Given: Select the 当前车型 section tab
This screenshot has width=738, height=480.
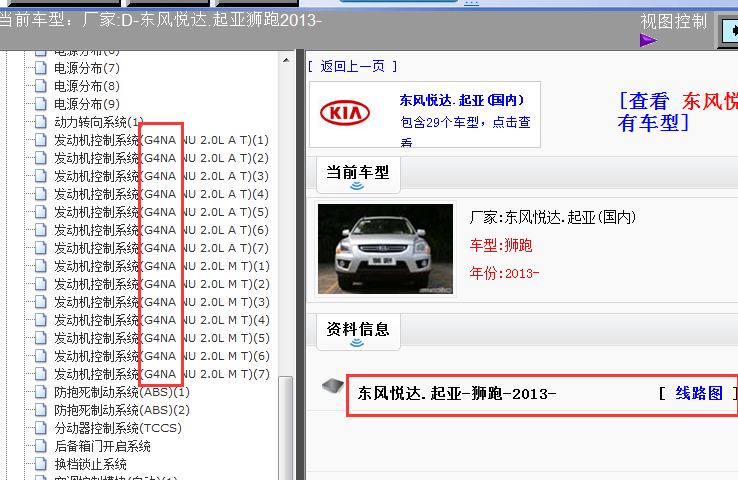Looking at the screenshot, I should [x=358, y=175].
